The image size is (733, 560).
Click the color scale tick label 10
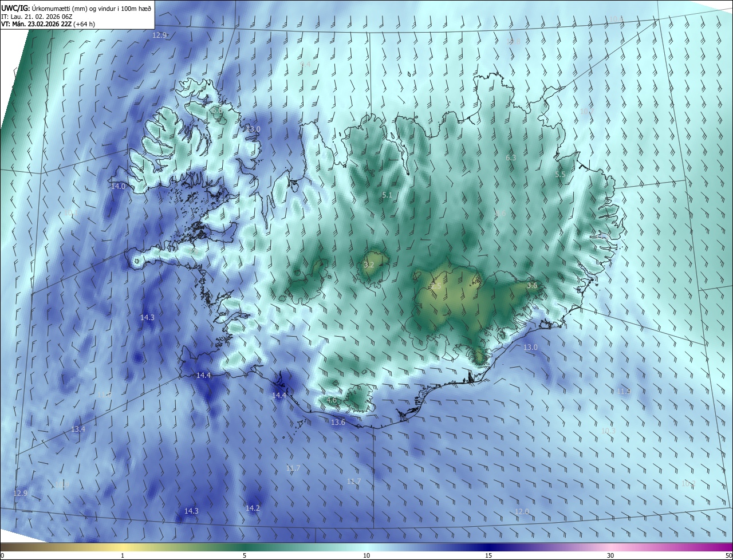coord(366,555)
